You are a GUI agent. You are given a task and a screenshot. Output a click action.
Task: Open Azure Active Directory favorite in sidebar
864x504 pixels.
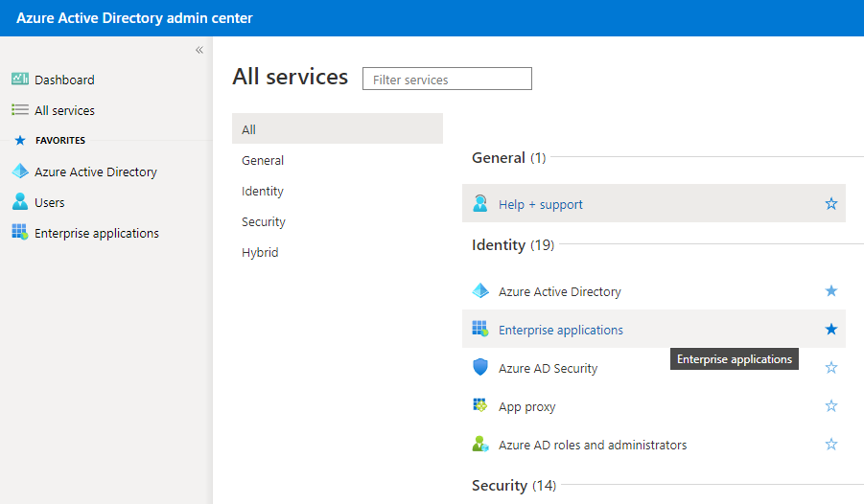(96, 172)
